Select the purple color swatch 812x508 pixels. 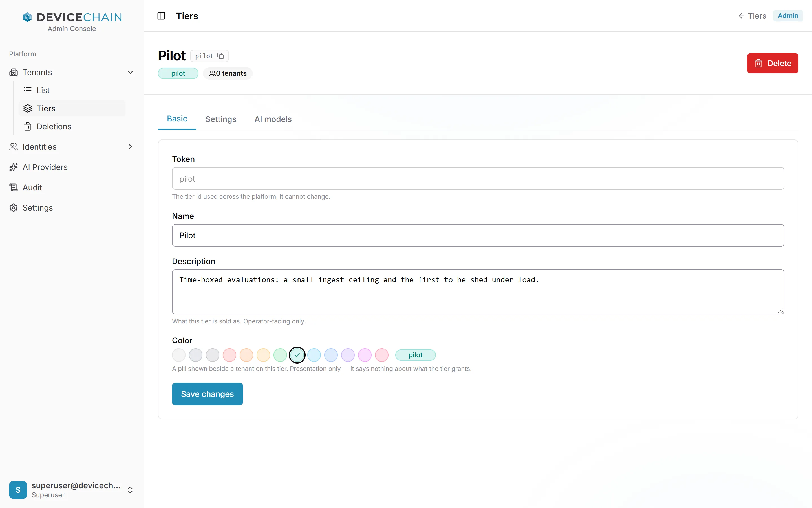(348, 355)
